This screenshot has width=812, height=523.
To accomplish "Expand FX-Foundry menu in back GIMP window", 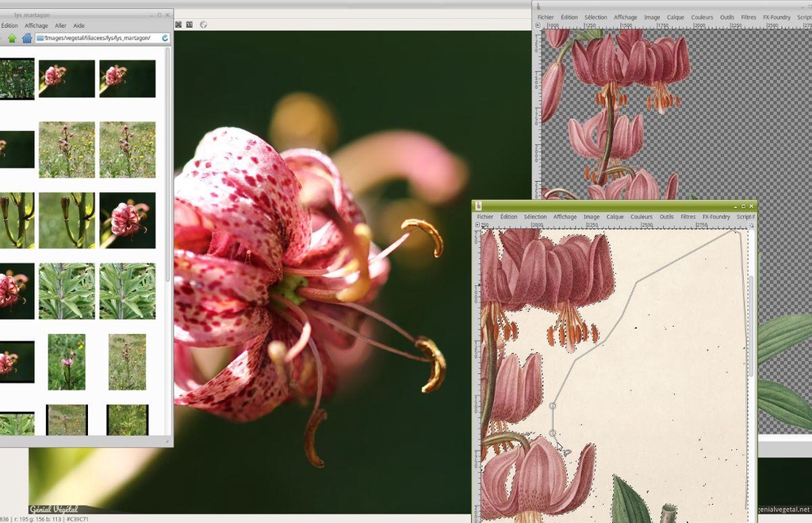I will tap(776, 17).
